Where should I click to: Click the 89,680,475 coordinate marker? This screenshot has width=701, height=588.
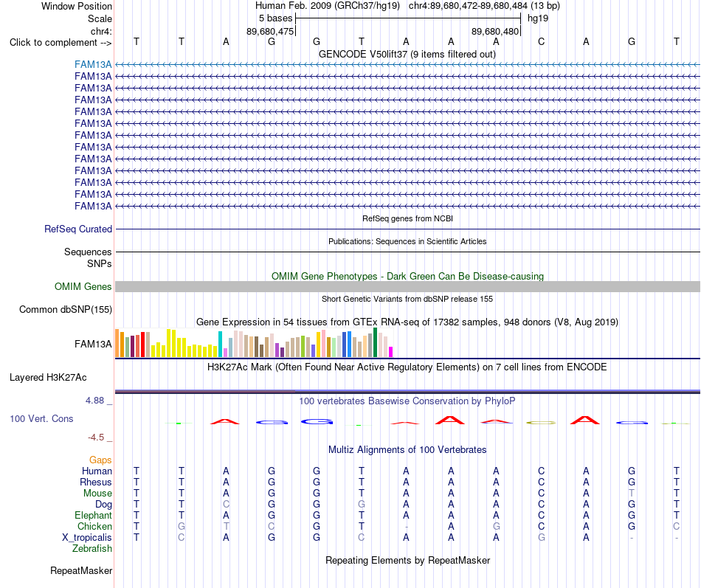270,31
